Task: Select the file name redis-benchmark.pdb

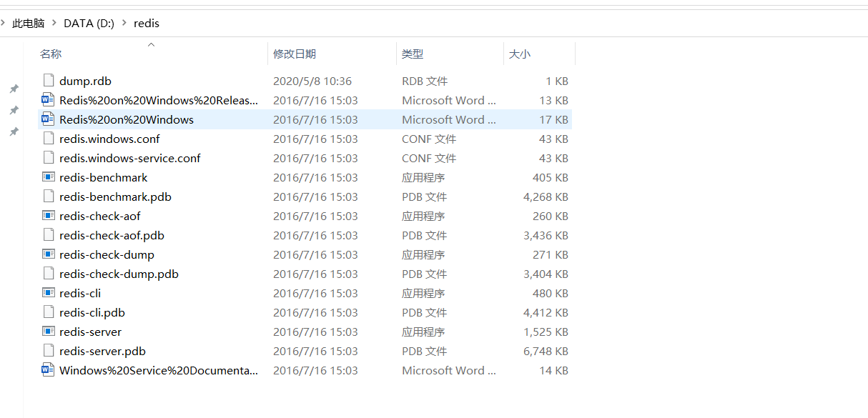Action: click(x=115, y=196)
